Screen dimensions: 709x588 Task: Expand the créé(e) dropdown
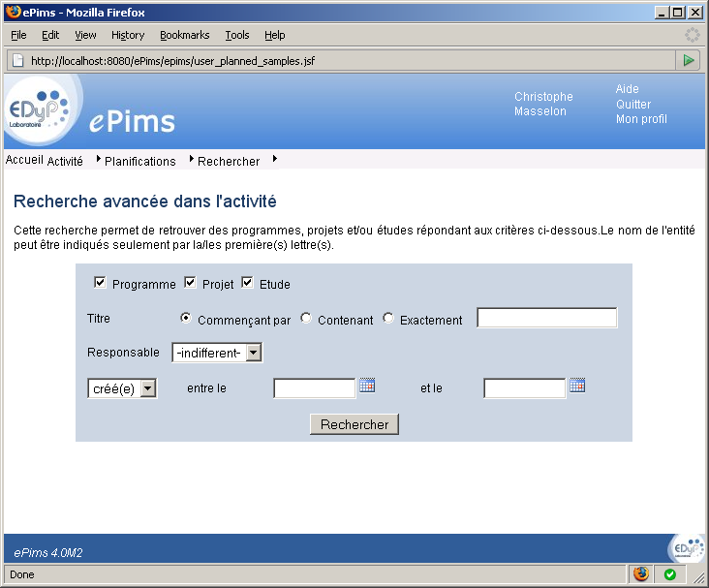122,388
